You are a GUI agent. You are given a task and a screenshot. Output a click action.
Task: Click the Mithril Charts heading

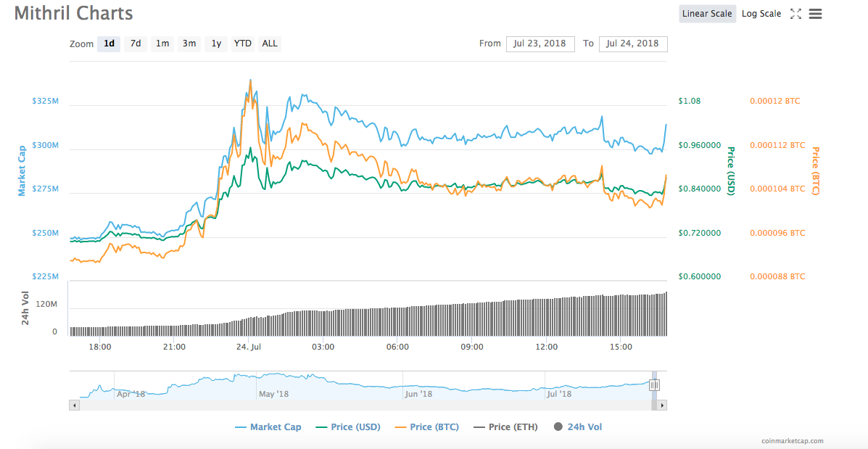pyautogui.click(x=74, y=13)
